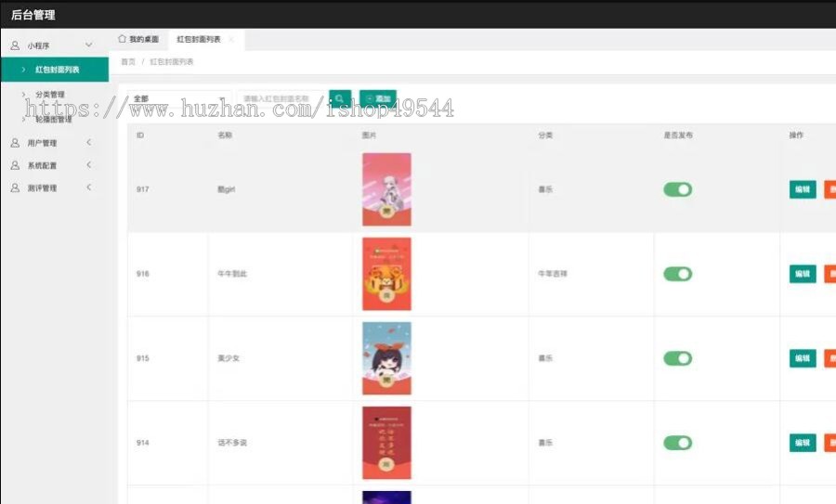This screenshot has height=504, width=836.
Task: Click the ID column header
Action: (x=140, y=136)
